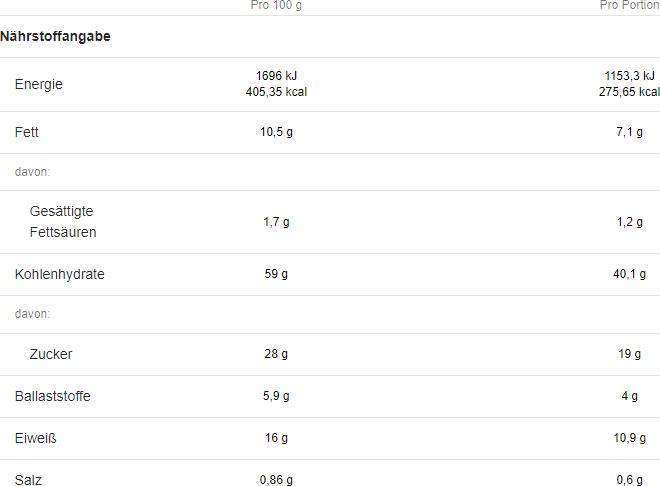Click the 0,86 g salt value
The width and height of the screenshot is (660, 486).
(x=277, y=480)
